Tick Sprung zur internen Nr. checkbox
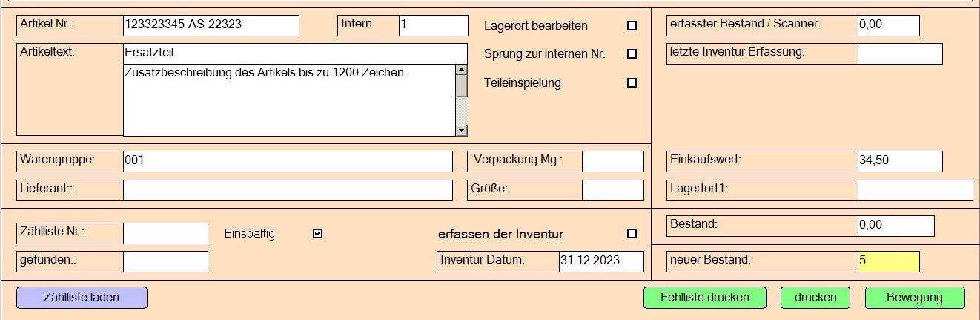980x320 pixels. pos(632,54)
